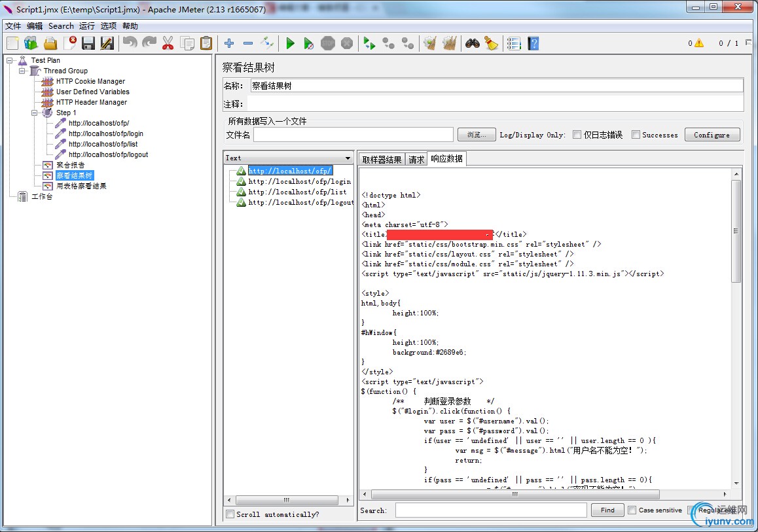Switch to the 取样器结果 tab
Image resolution: width=758 pixels, height=532 pixels.
tap(382, 160)
